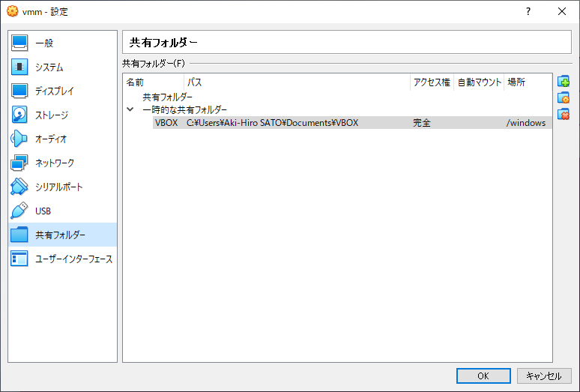Click the 完全 access value

click(x=422, y=123)
